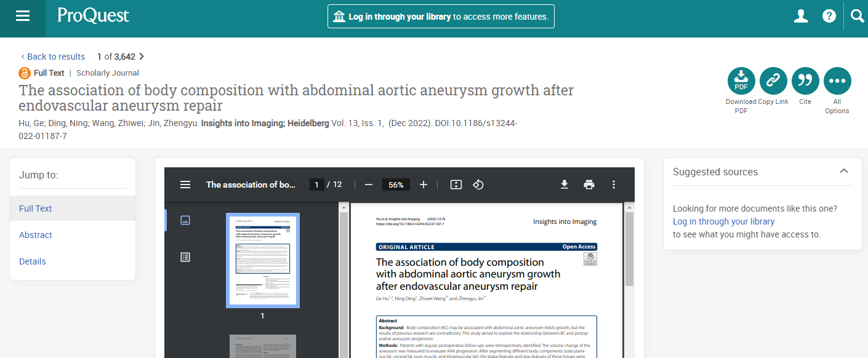Click the PDF page number field
Image resolution: width=868 pixels, height=358 pixels.
coord(316,185)
